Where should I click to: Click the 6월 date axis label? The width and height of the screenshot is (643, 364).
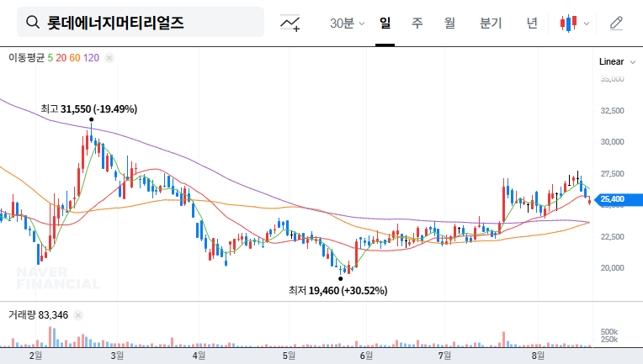tap(366, 356)
